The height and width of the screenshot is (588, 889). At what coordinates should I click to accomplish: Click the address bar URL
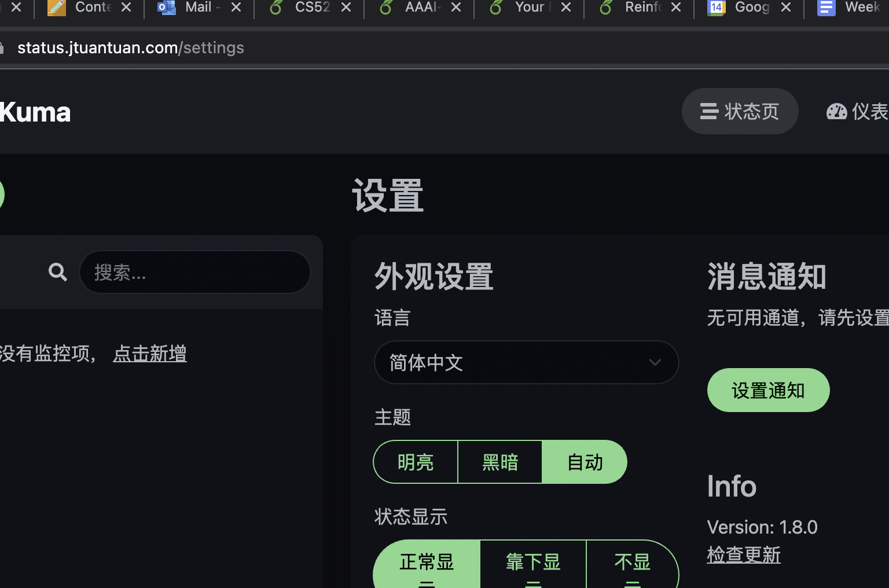[131, 47]
